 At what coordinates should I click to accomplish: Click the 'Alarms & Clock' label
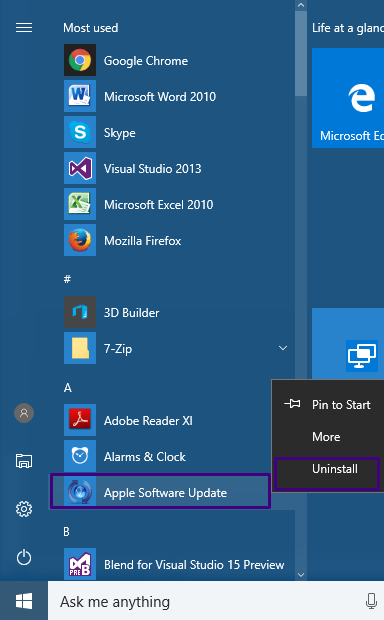click(144, 457)
